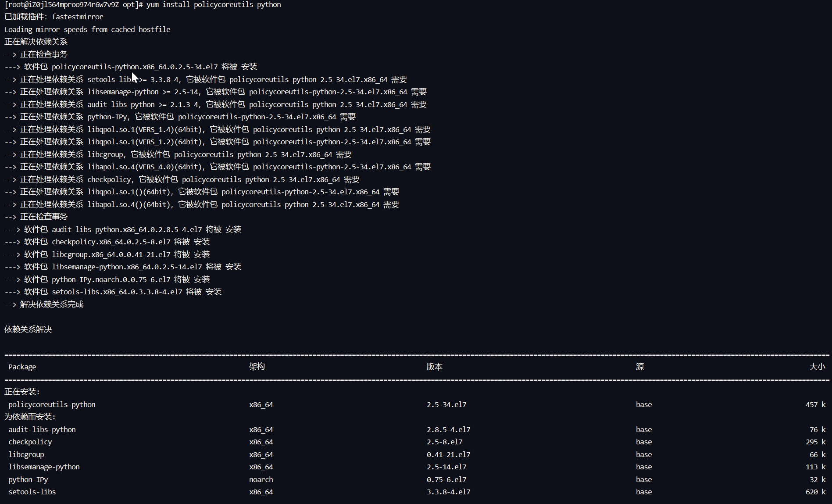Viewport: 832px width, 504px height.
Task: Click 'checkpolicy' table row name
Action: [x=30, y=442]
